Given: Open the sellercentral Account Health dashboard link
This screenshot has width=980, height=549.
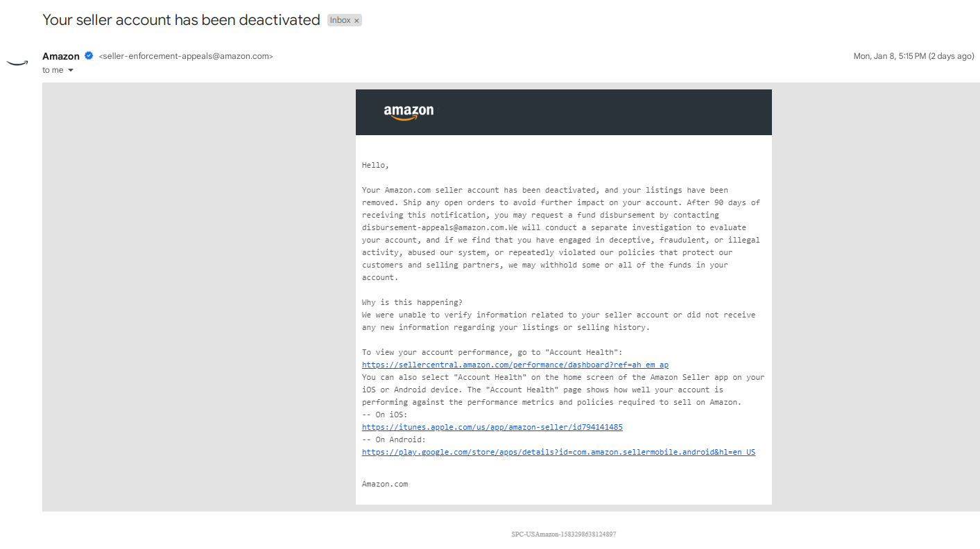Looking at the screenshot, I should click(515, 365).
